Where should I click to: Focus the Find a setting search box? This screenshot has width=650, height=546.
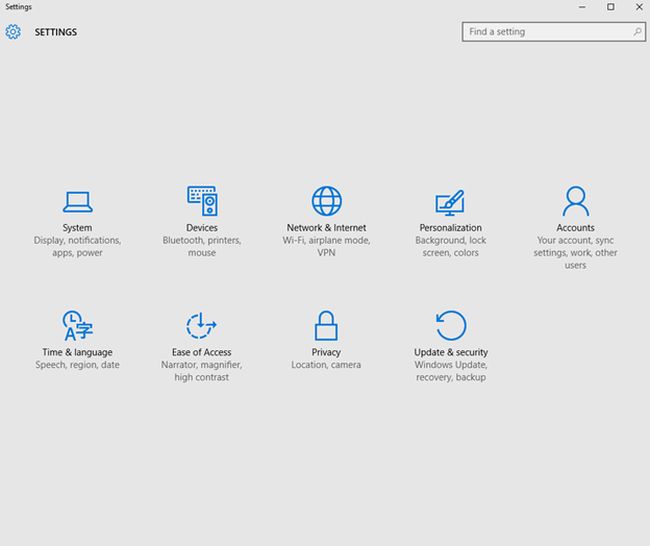point(554,32)
